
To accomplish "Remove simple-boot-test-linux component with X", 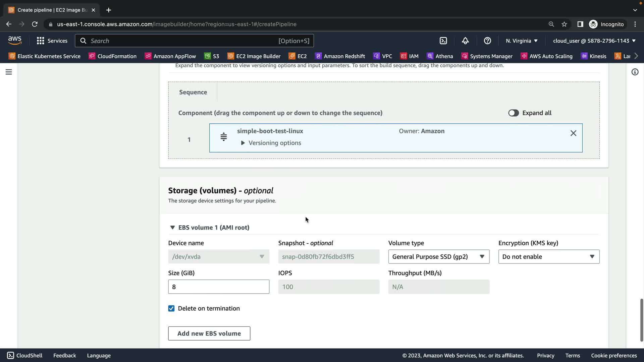I will (x=573, y=133).
